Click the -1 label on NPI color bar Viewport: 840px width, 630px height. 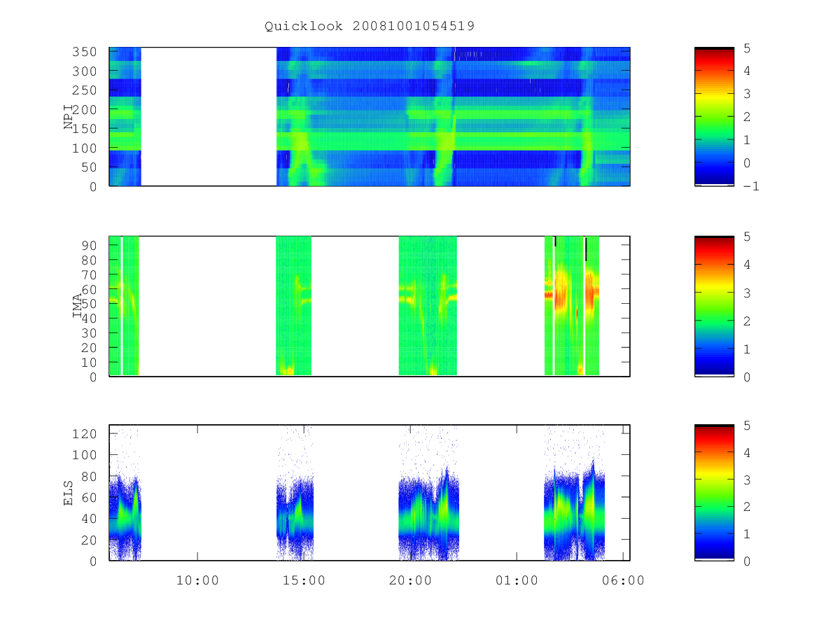pos(752,186)
